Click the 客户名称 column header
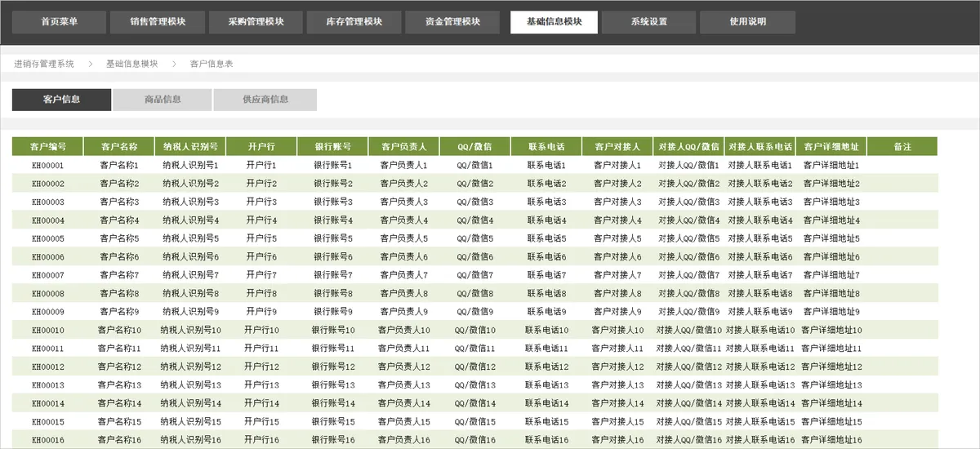The height and width of the screenshot is (449, 980). pos(119,147)
